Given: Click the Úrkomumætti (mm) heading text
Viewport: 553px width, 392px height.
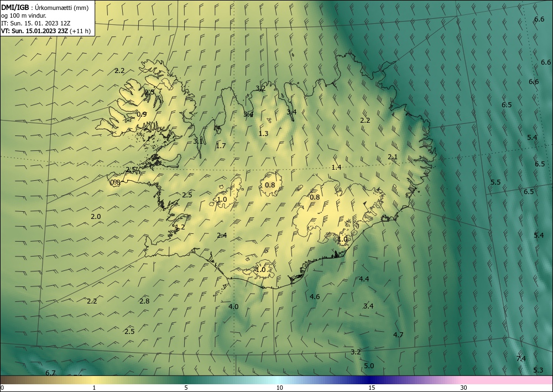Looking at the screenshot, I should pos(62,8).
